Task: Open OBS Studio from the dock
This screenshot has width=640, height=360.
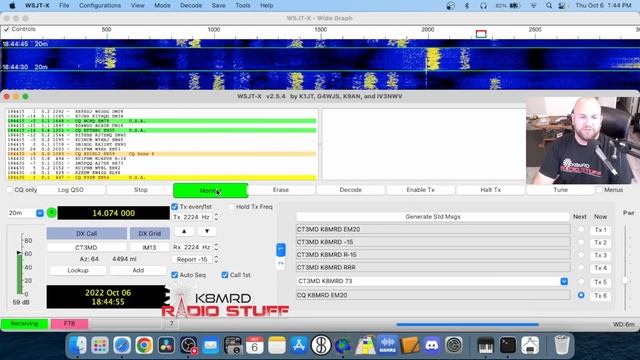Action: [189, 345]
